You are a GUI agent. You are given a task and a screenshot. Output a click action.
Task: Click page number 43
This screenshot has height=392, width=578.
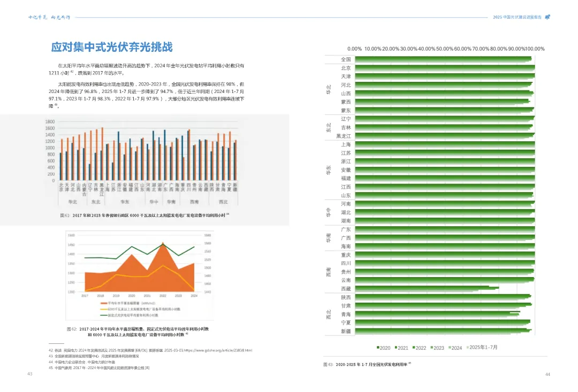tap(30, 374)
